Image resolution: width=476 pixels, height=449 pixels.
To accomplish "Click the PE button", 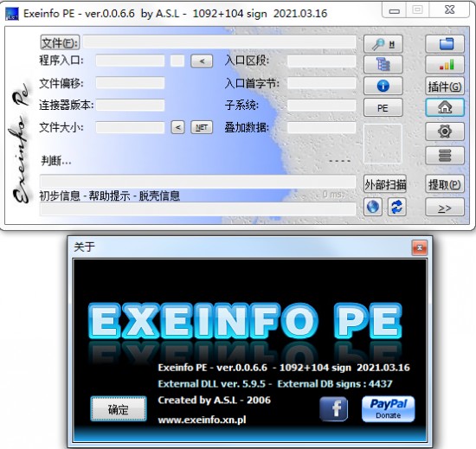I will coord(383,107).
